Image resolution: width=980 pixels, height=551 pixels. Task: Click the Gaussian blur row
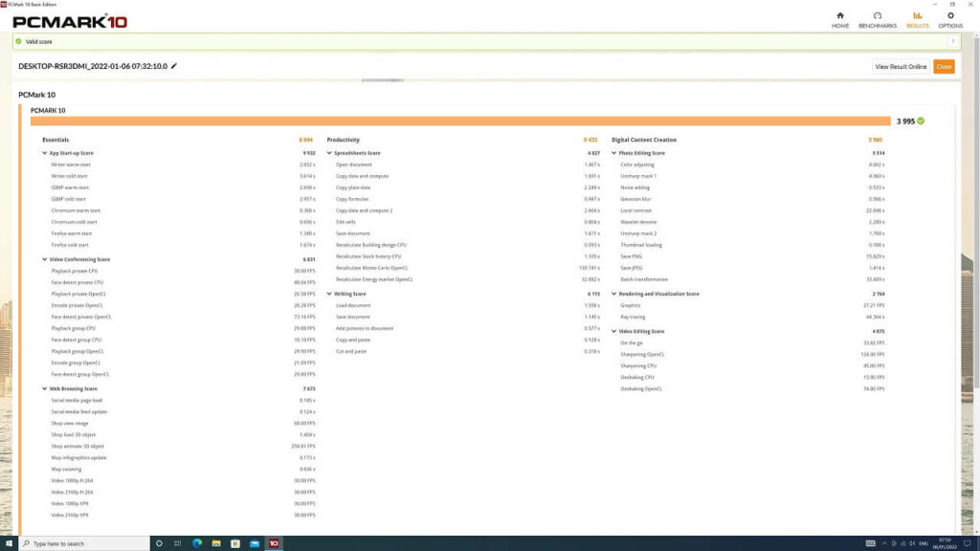pyautogui.click(x=752, y=199)
